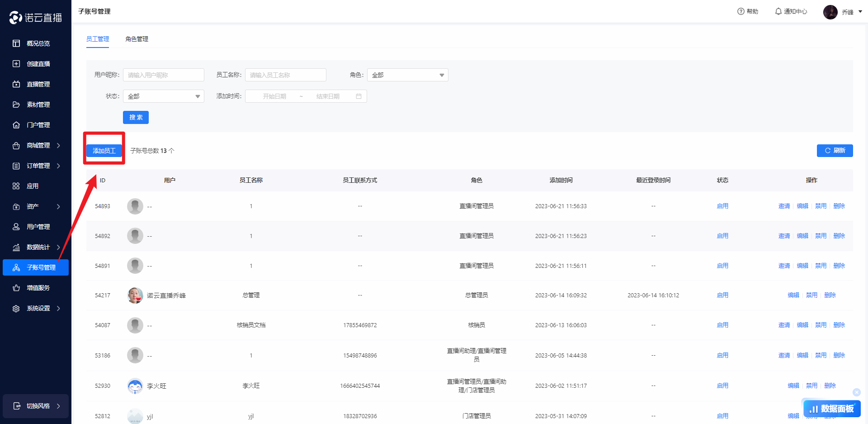
Task: Expand the 商城管理 sidebar submenu
Action: pyautogui.click(x=58, y=145)
